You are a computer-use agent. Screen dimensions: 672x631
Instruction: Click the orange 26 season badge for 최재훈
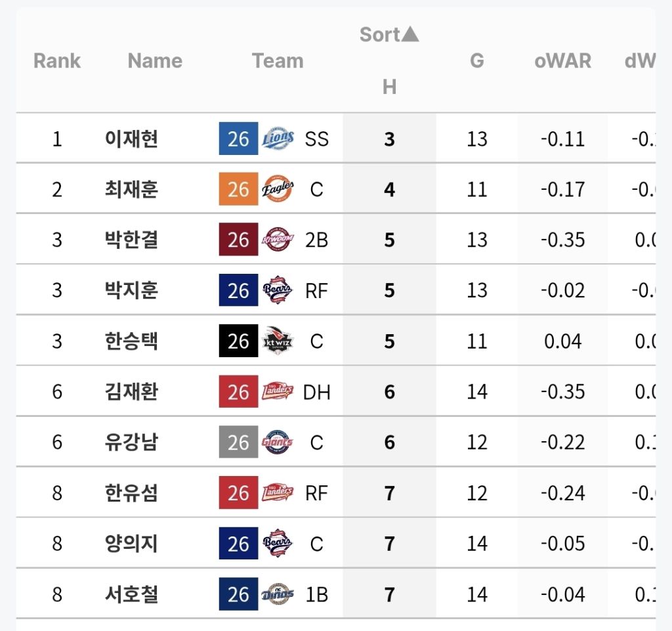click(238, 189)
